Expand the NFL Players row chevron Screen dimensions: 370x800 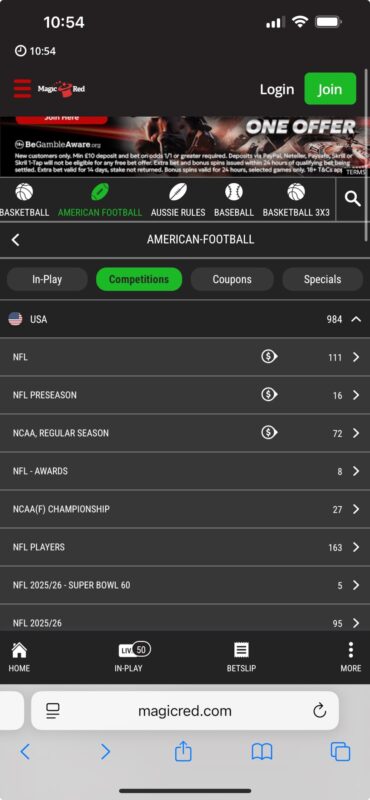pyautogui.click(x=356, y=547)
